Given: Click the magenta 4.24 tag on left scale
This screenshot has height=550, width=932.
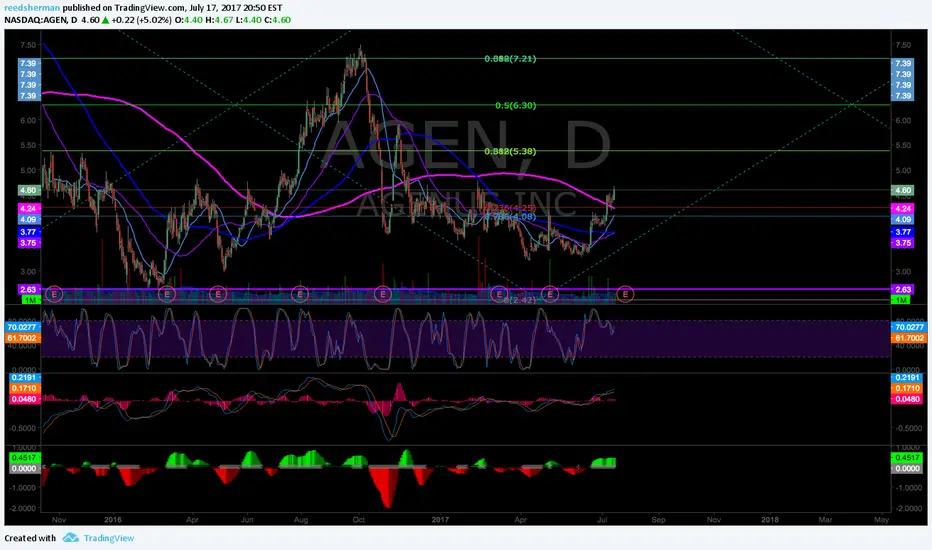Looking at the screenshot, I should (x=29, y=209).
